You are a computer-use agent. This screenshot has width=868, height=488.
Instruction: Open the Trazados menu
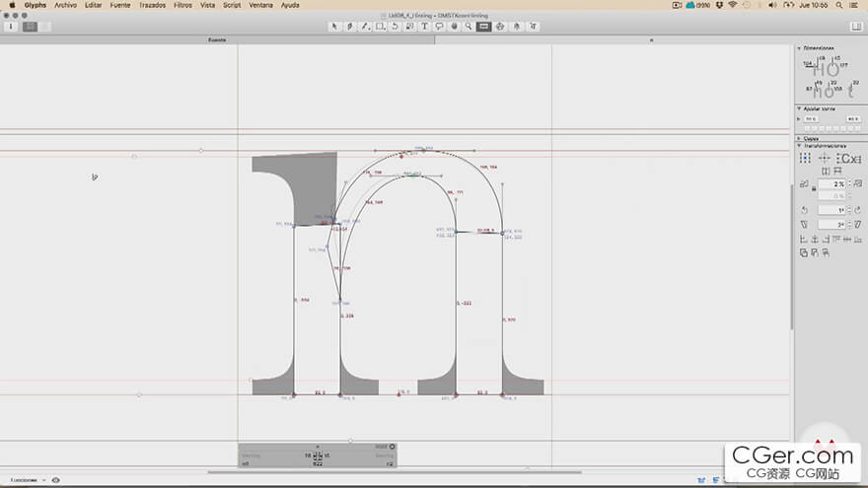[152, 5]
